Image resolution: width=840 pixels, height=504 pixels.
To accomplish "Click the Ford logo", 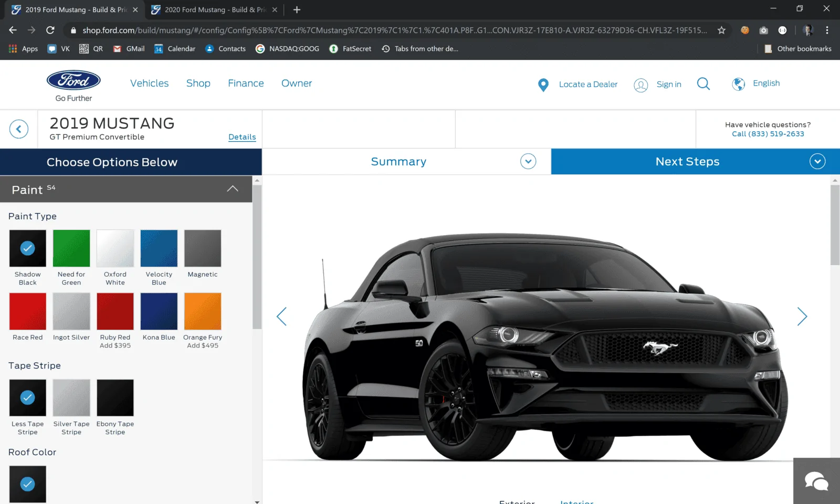I will [x=73, y=80].
